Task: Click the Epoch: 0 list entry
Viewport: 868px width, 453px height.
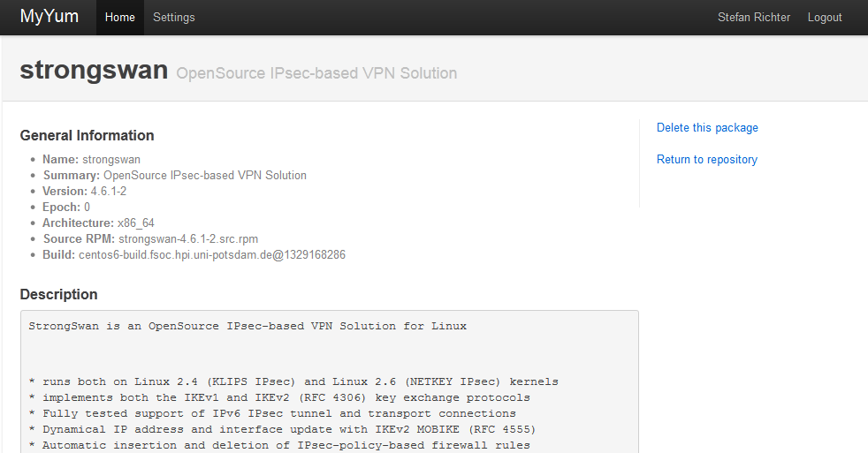Action: [66, 207]
